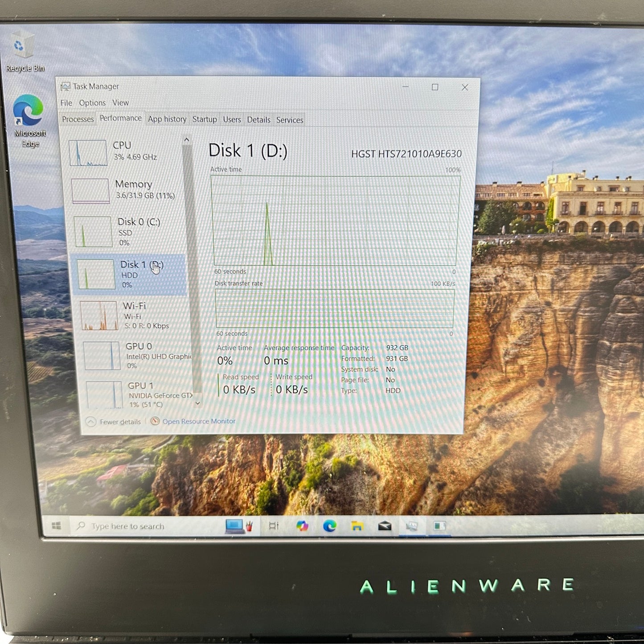Open Task View from the taskbar

[274, 526]
